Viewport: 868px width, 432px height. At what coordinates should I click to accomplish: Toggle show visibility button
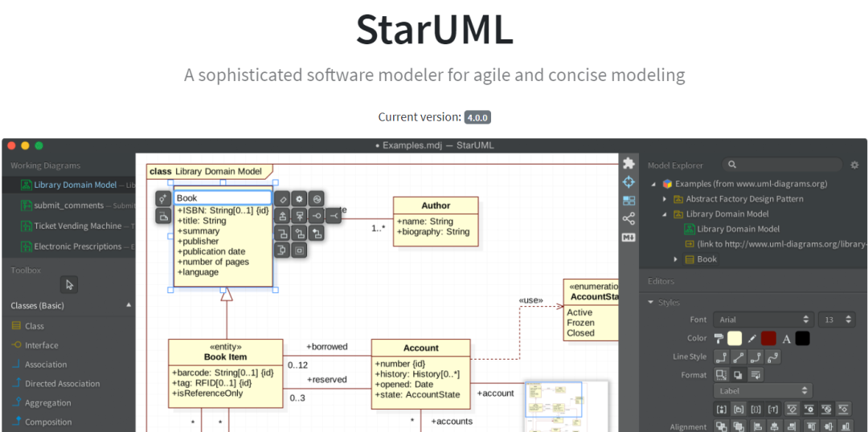click(x=721, y=410)
